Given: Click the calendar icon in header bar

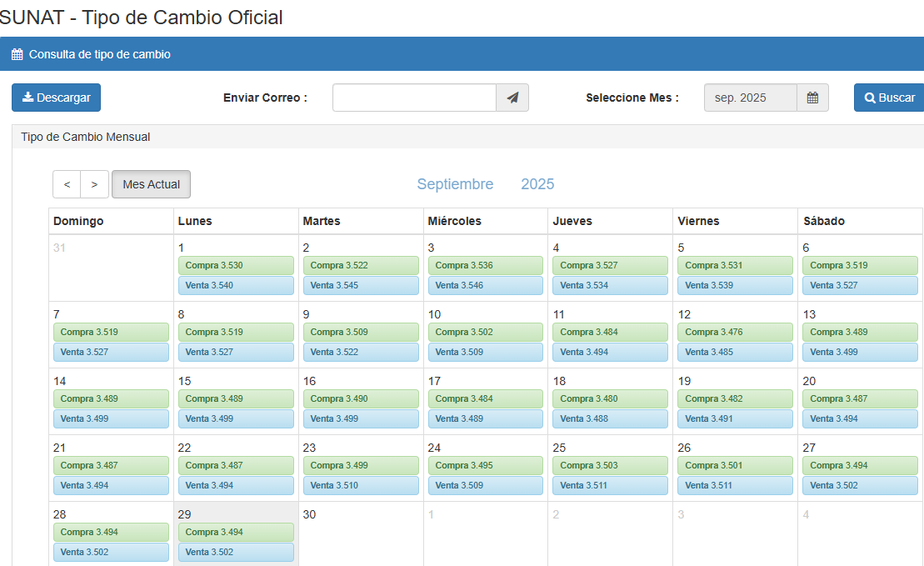Looking at the screenshot, I should (17, 54).
